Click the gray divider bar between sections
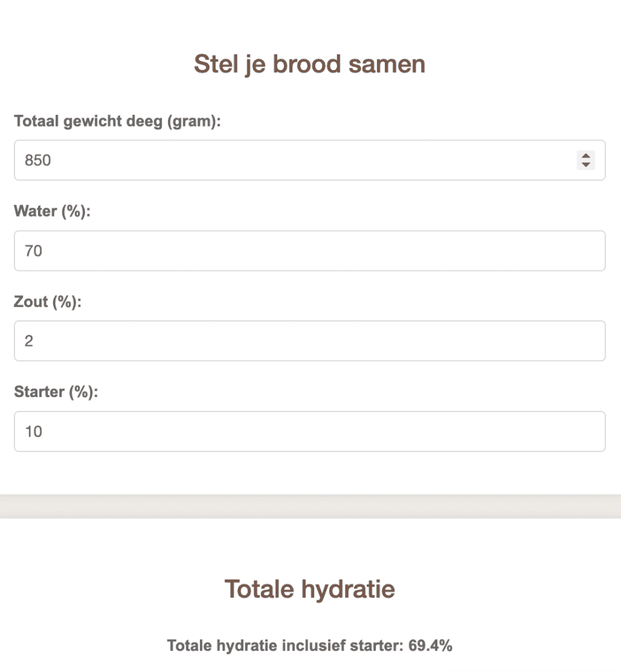Viewport: 621px width, 672px height. tap(311, 506)
